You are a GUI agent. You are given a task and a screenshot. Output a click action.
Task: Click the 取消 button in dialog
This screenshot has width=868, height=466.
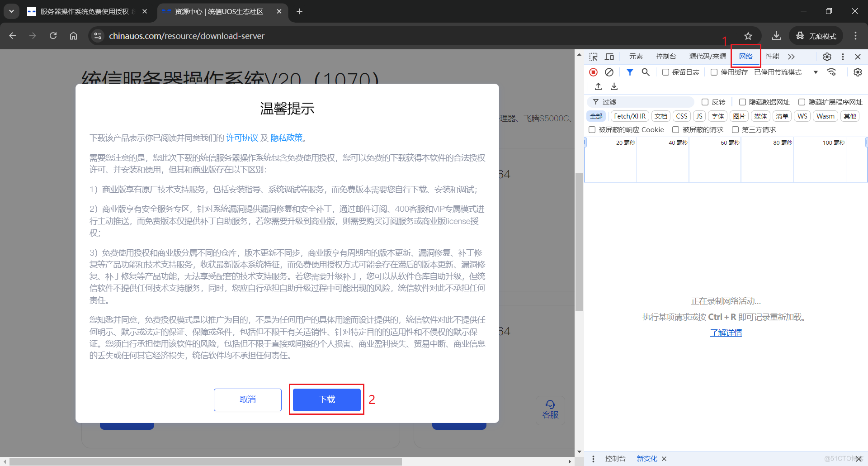coord(248,399)
